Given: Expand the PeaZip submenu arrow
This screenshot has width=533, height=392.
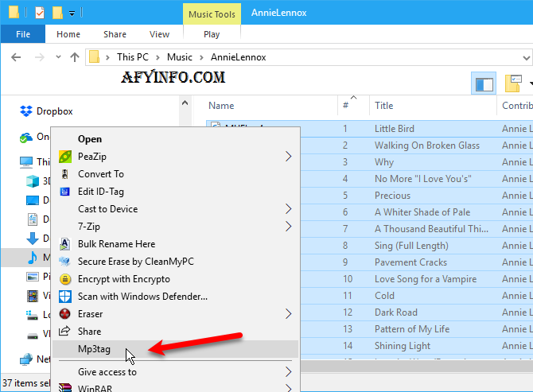Looking at the screenshot, I should point(288,157).
